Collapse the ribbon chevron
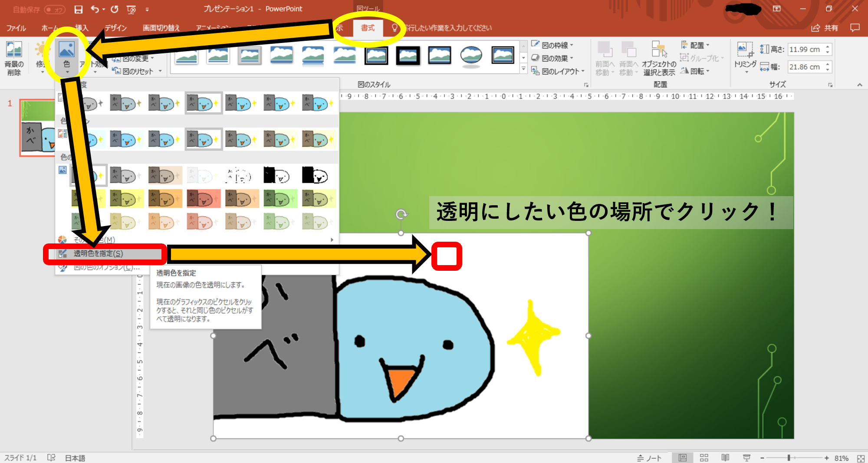Viewport: 868px width, 463px height. coord(860,85)
